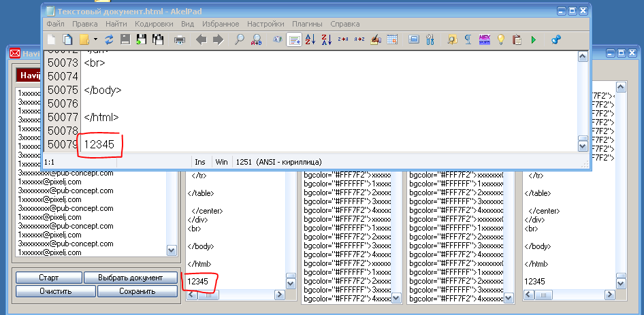Click the Выбрать документ button
The image size is (644, 315).
pyautogui.click(x=130, y=278)
